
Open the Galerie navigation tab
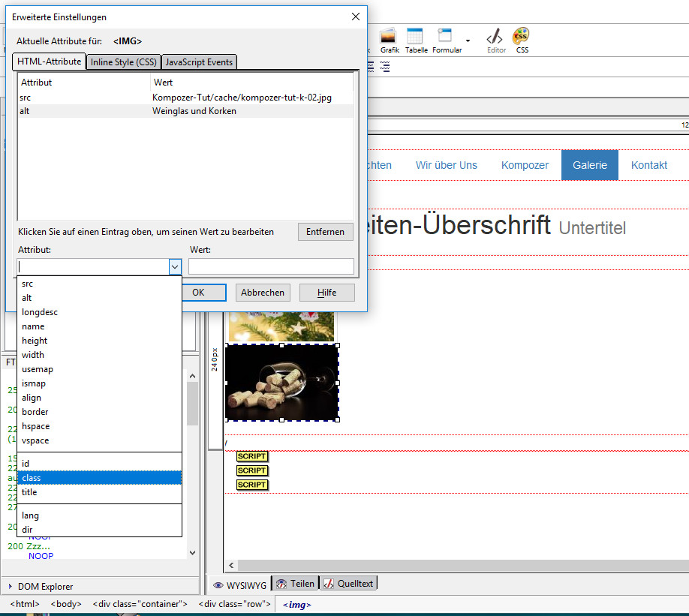(x=590, y=165)
